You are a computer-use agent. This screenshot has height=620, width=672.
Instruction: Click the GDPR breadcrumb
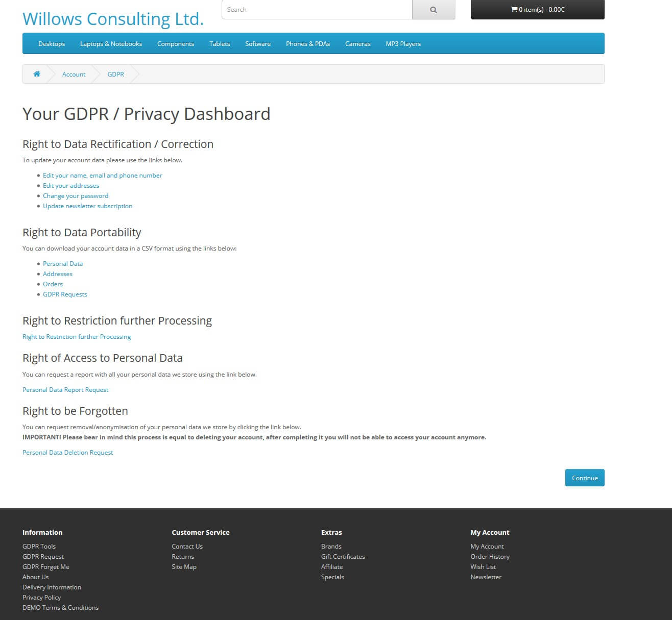click(x=115, y=75)
